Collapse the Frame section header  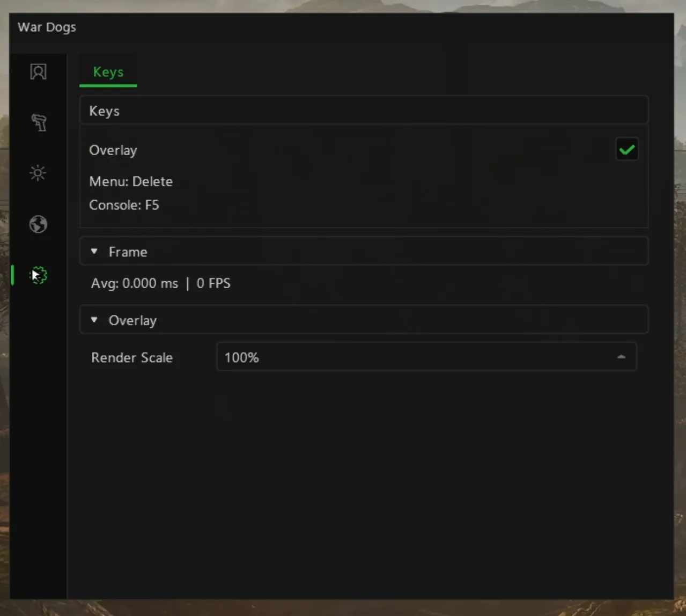pyautogui.click(x=364, y=252)
